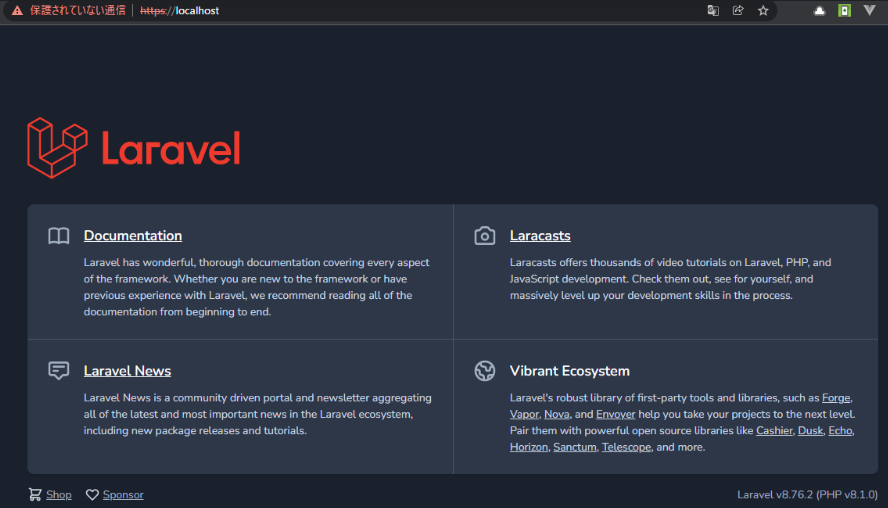Open the Sanctum library link
Viewport: 888px width, 508px height.
(575, 447)
